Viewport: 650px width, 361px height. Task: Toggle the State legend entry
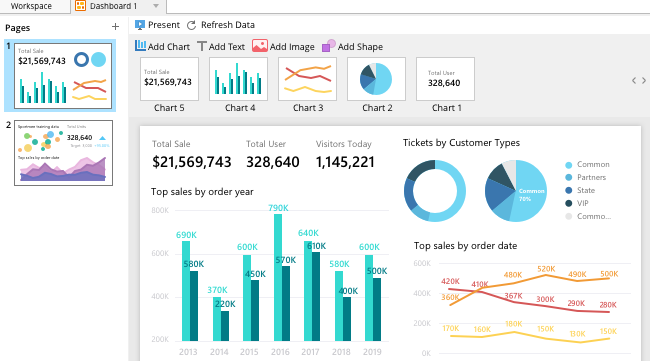pos(580,190)
